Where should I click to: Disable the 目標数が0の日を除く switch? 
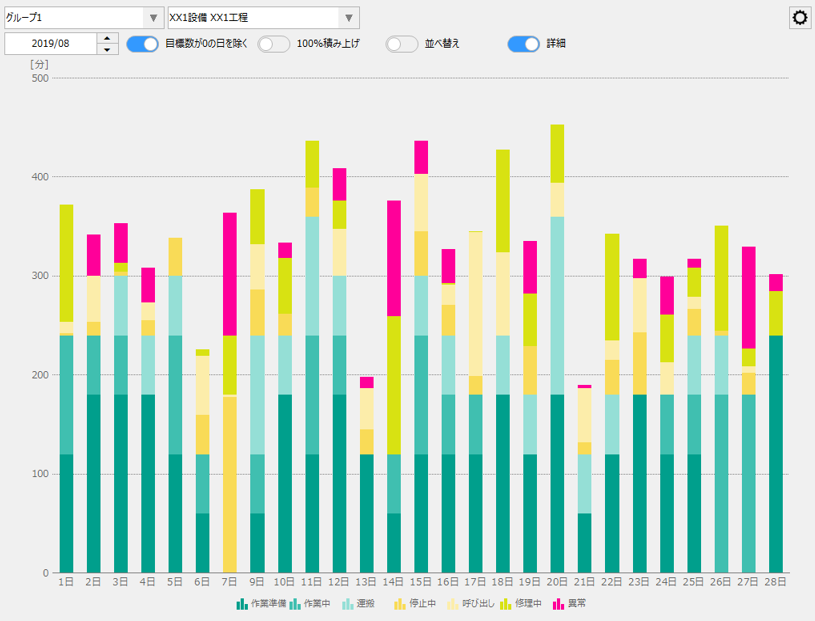pos(143,45)
